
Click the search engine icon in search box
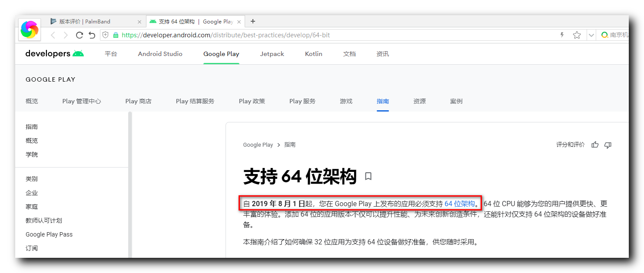(604, 35)
